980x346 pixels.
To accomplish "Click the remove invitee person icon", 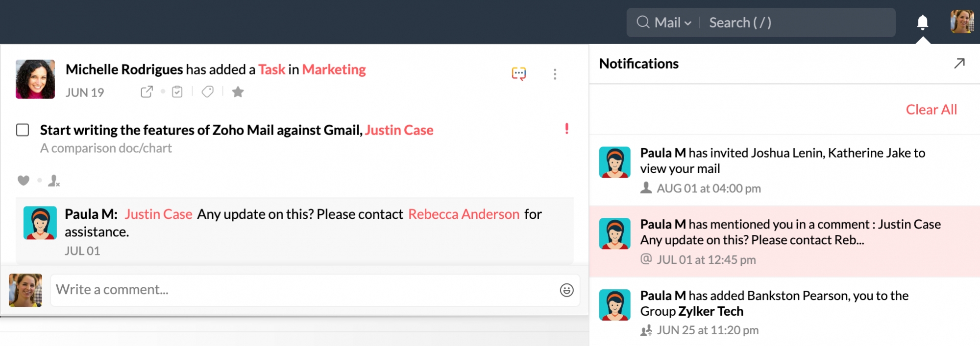I will click(x=53, y=181).
